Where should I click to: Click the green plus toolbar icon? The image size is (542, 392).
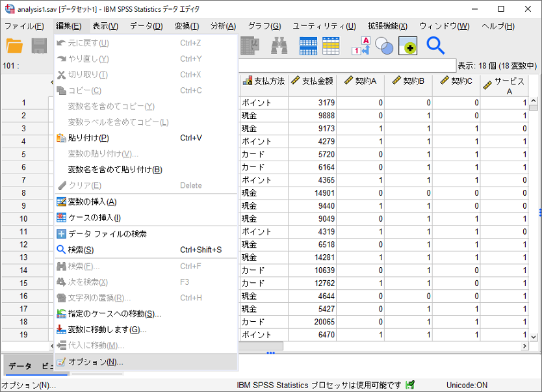tap(407, 46)
